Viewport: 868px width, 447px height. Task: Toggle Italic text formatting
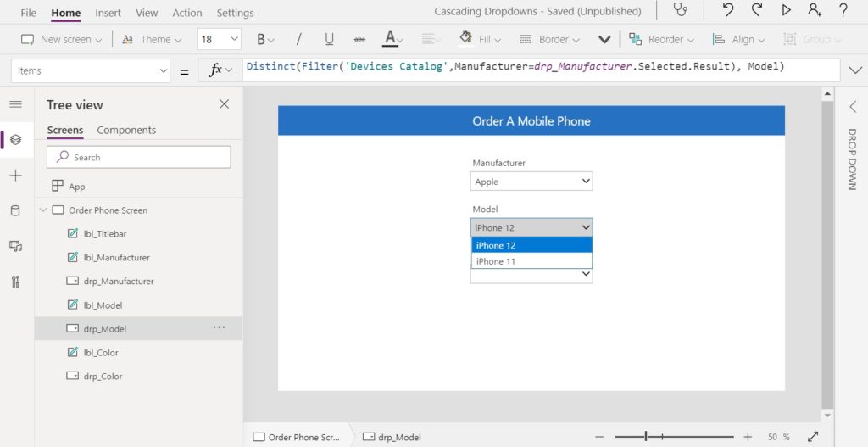299,39
